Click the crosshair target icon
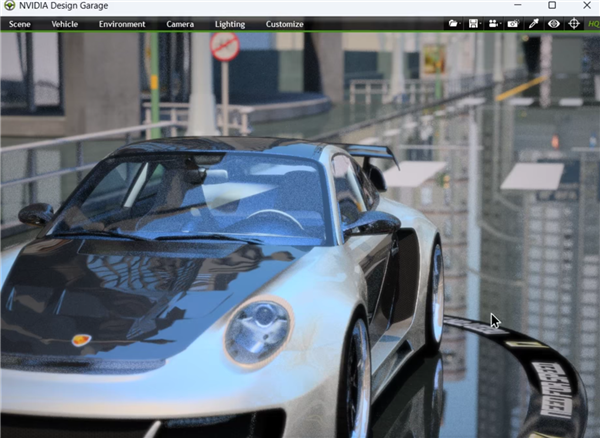The height and width of the screenshot is (438, 600). 574,24
